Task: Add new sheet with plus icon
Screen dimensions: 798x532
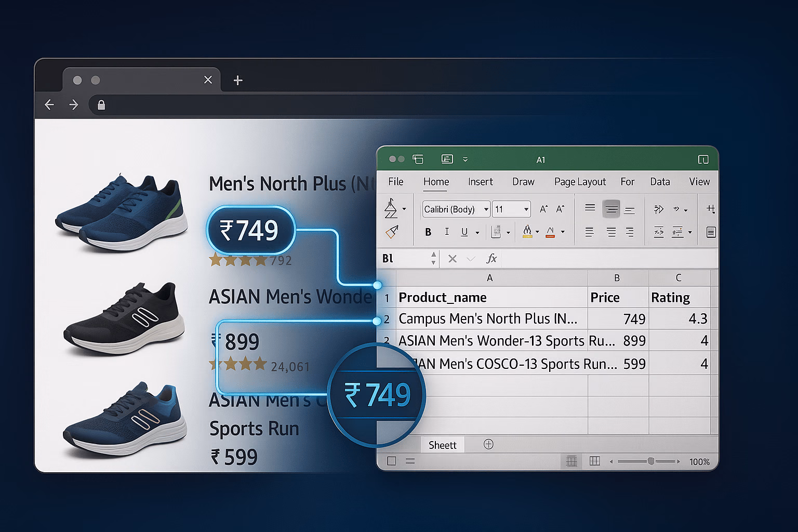Action: pyautogui.click(x=488, y=444)
